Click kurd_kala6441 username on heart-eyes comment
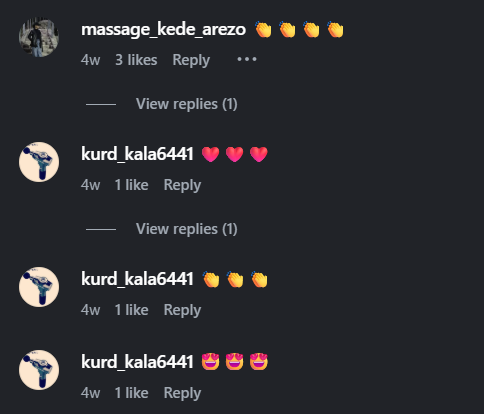The image size is (484, 414). [x=137, y=362]
